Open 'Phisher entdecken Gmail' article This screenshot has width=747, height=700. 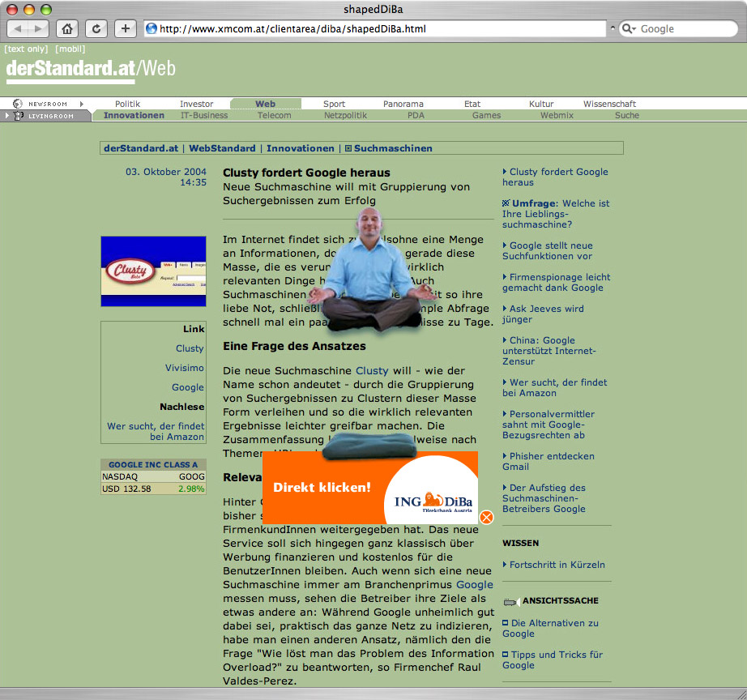pyautogui.click(x=549, y=461)
